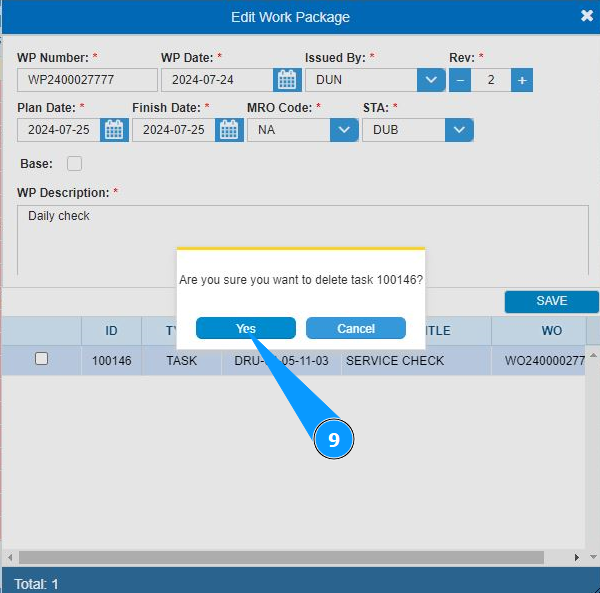600x593 pixels.
Task: Expand the MRO Code dropdown
Action: [344, 130]
